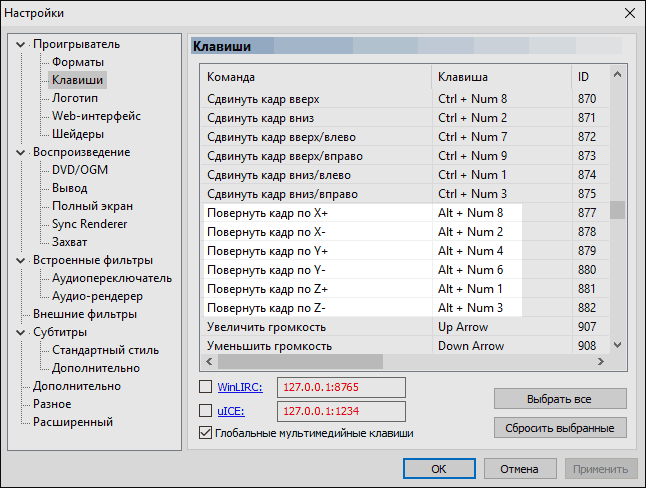Enable the uICE checkbox
The width and height of the screenshot is (646, 488).
(207, 410)
